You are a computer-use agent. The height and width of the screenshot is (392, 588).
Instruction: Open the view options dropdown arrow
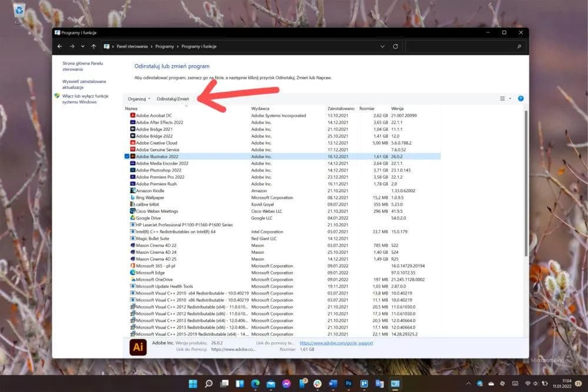coord(509,98)
